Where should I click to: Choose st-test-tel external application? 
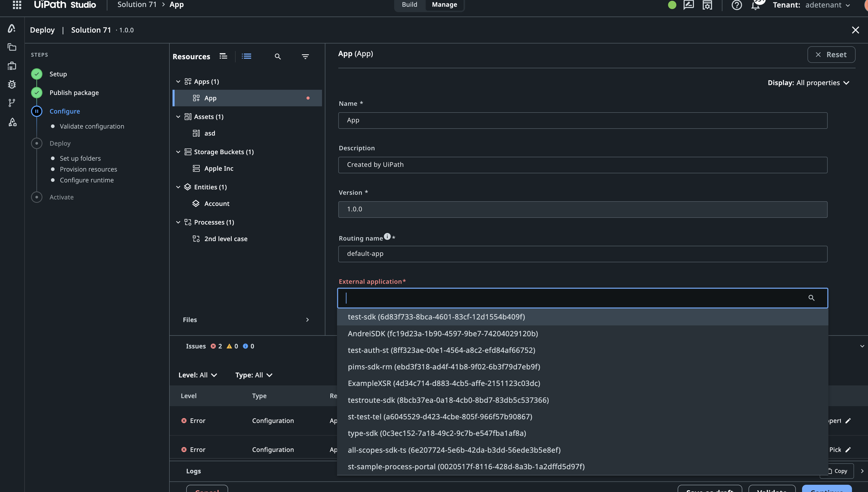point(582,417)
